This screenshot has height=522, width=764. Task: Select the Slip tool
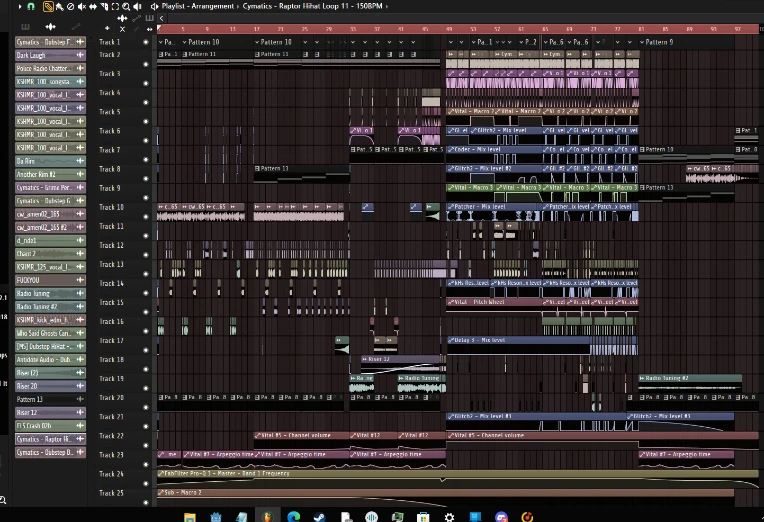pos(93,6)
